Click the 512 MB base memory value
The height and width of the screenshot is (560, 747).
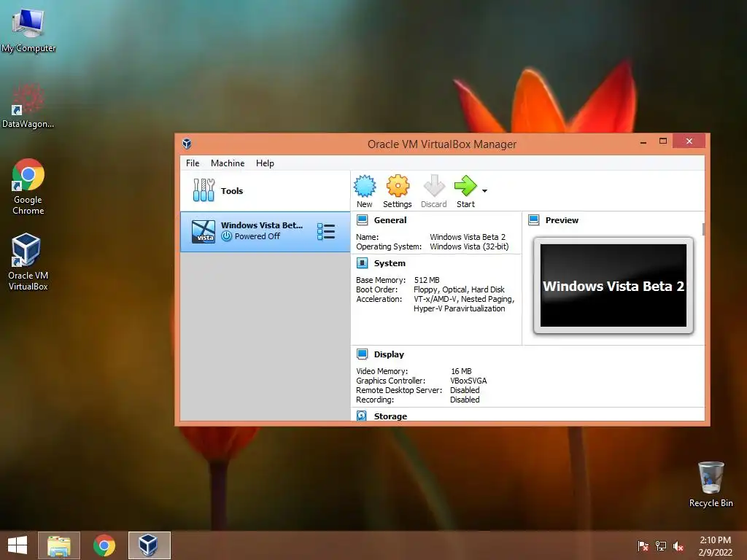[427, 280]
